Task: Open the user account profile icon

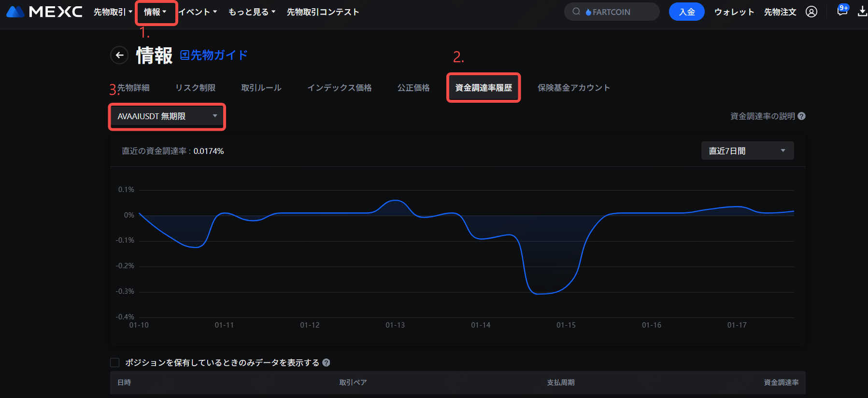Action: pyautogui.click(x=811, y=12)
